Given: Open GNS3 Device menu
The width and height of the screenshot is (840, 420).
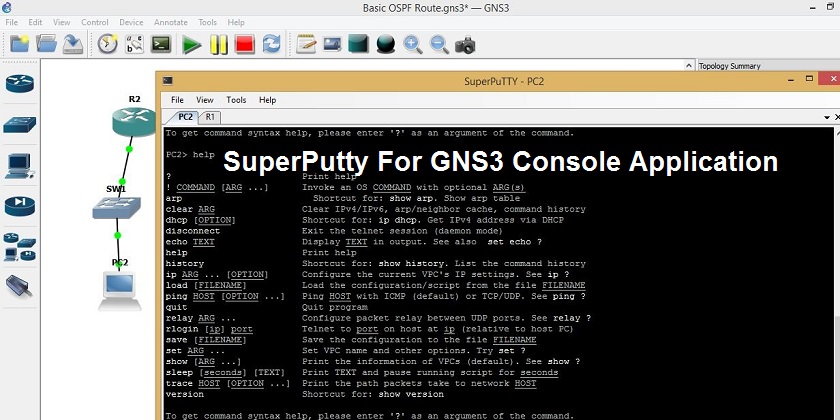Looking at the screenshot, I should [x=131, y=22].
